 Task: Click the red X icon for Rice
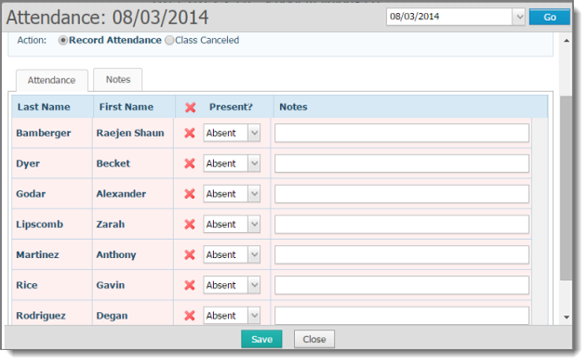(x=190, y=285)
